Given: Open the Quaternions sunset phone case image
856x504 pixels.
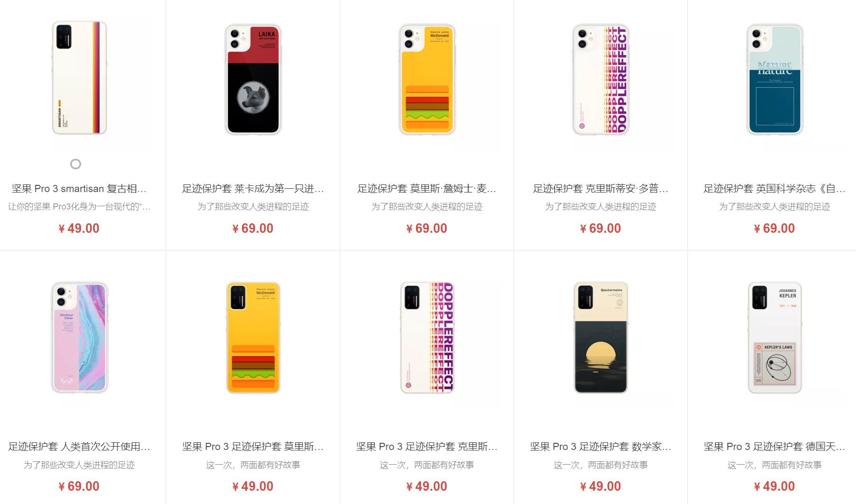Looking at the screenshot, I should (x=600, y=338).
